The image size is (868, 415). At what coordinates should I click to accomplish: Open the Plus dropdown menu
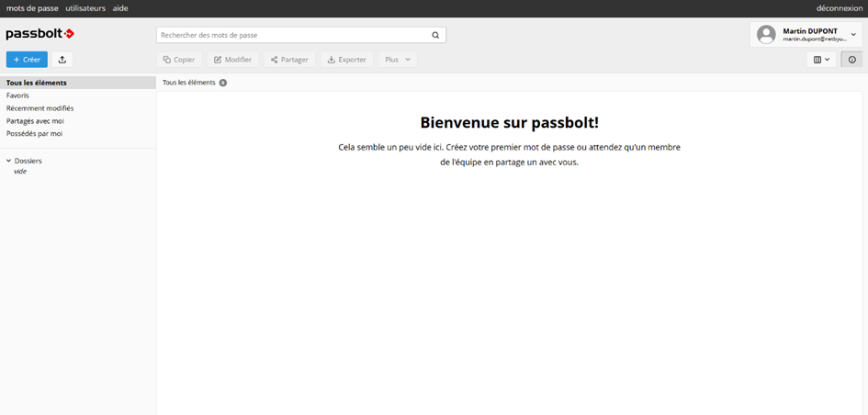[x=398, y=60]
